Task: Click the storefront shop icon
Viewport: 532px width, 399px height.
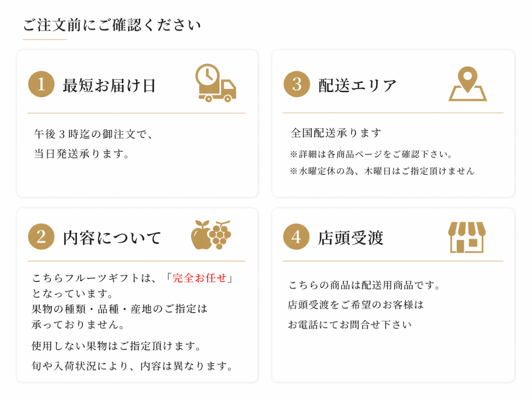Action: (x=467, y=237)
